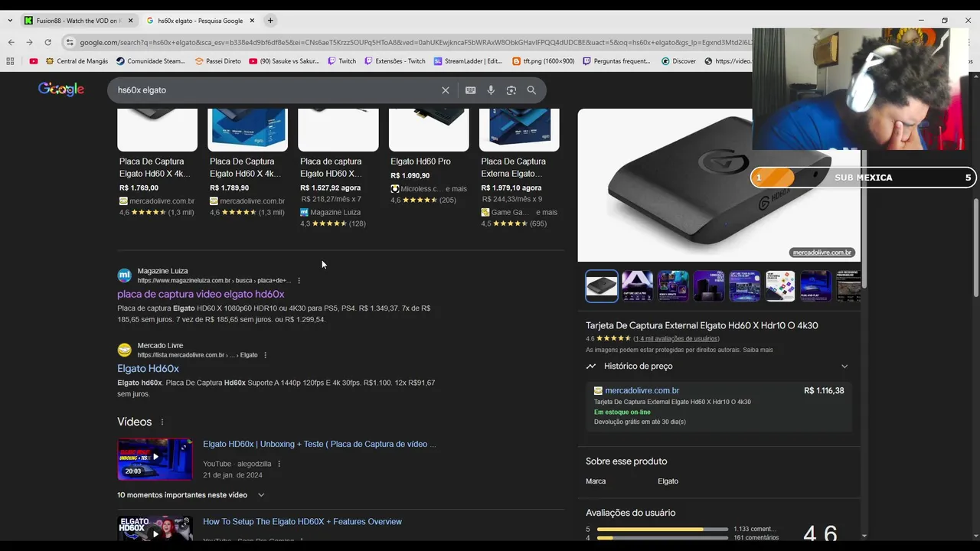
Task: Select the third product thumbnail image
Action: (x=673, y=286)
